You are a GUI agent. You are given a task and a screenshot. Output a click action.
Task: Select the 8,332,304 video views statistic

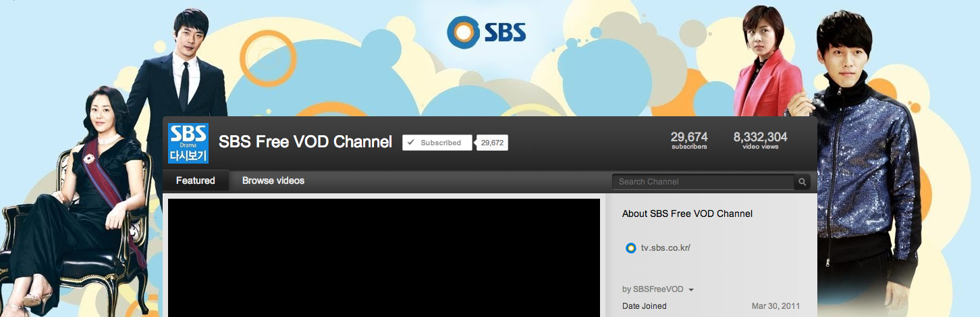point(760,140)
